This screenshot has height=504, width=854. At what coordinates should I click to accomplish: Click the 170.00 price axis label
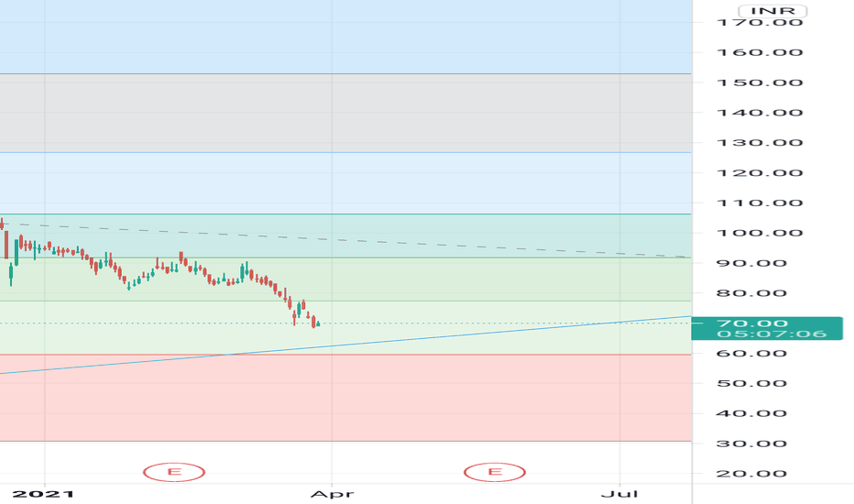click(760, 22)
